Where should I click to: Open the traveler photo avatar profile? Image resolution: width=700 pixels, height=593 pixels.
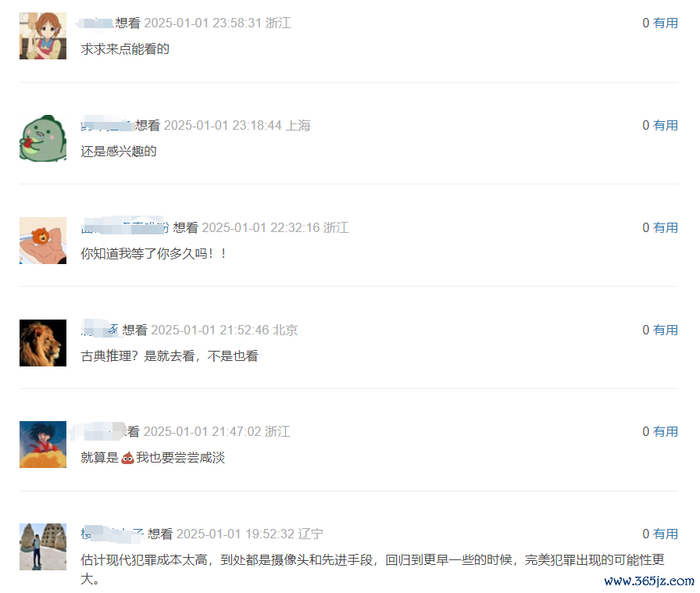[43, 547]
